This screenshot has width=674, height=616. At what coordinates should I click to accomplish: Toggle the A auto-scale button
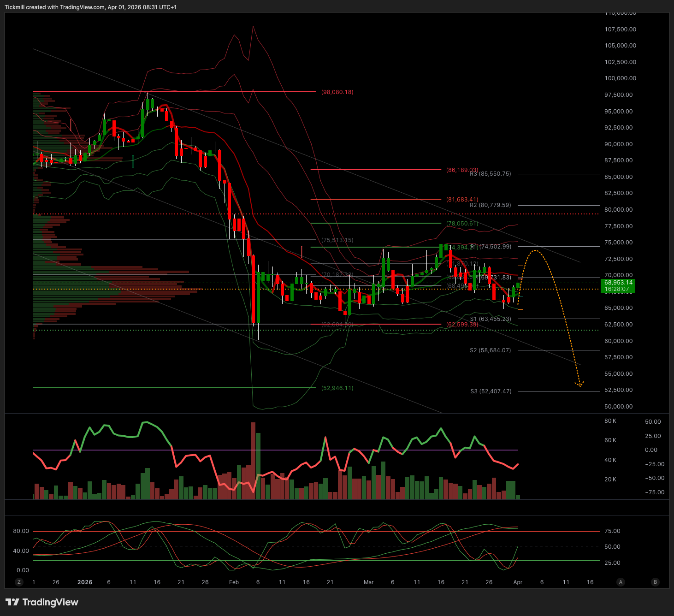coord(621,582)
